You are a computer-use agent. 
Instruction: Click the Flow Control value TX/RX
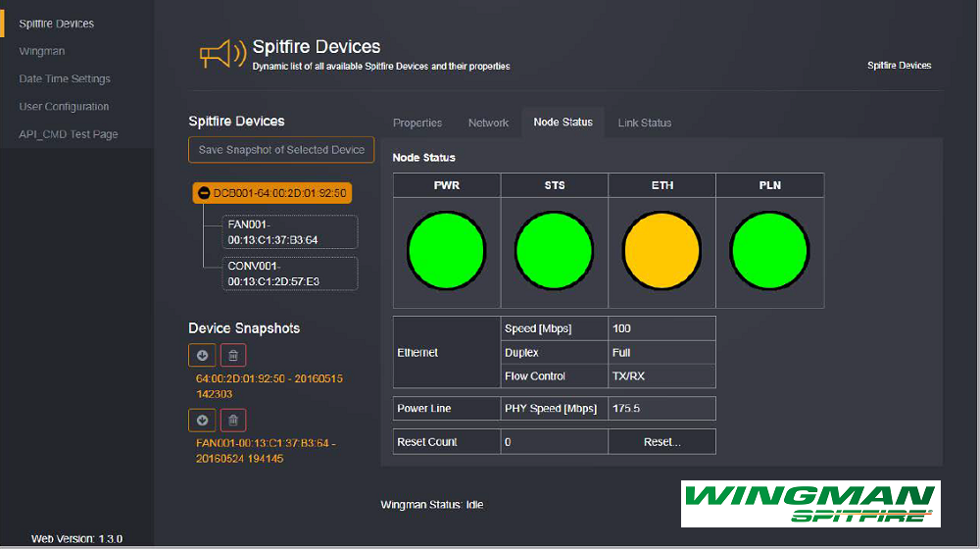click(x=661, y=376)
